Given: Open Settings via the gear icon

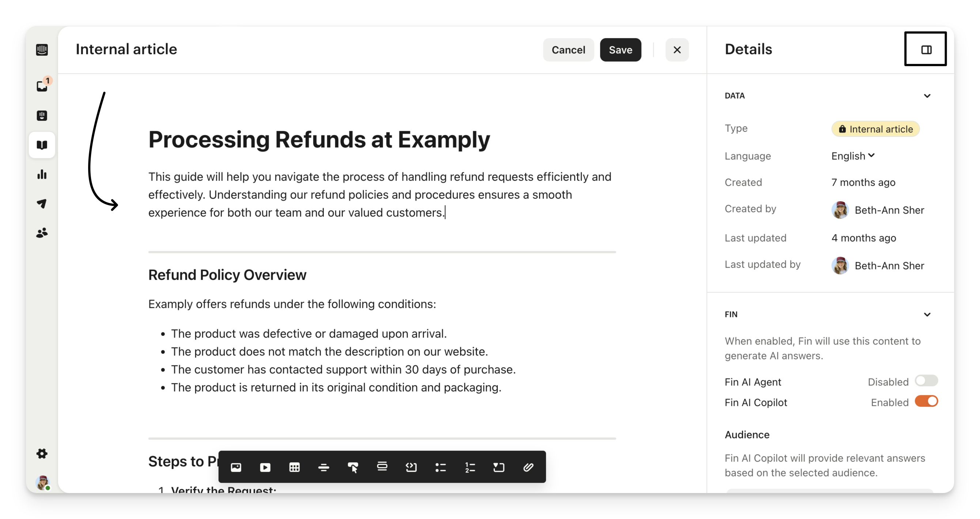Looking at the screenshot, I should 42,454.
